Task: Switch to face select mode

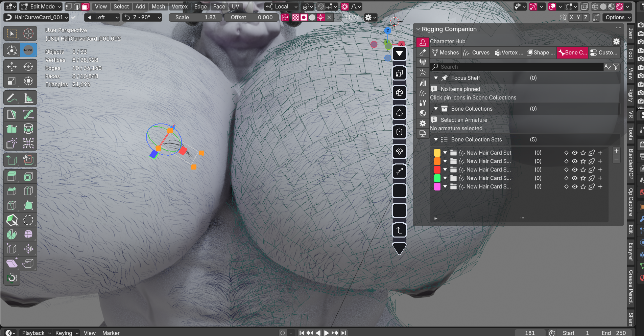Action: [x=86, y=6]
